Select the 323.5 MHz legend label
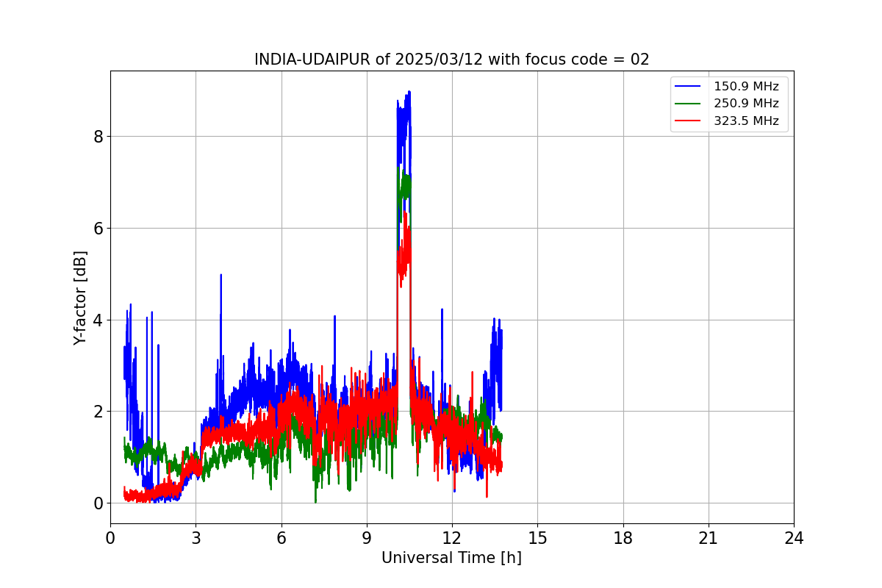Image resolution: width=882 pixels, height=588 pixels. click(x=746, y=121)
